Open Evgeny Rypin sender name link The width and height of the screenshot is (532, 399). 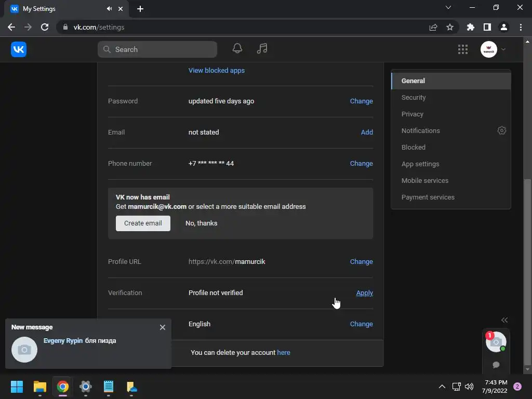[63, 341]
